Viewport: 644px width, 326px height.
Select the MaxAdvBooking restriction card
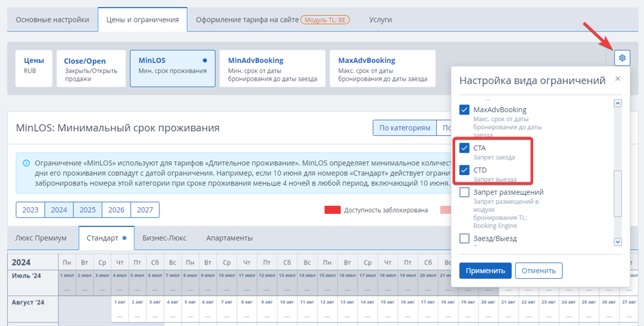(382, 69)
